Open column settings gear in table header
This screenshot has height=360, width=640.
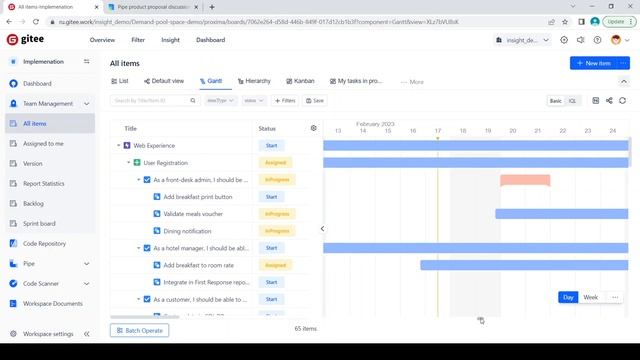point(313,128)
